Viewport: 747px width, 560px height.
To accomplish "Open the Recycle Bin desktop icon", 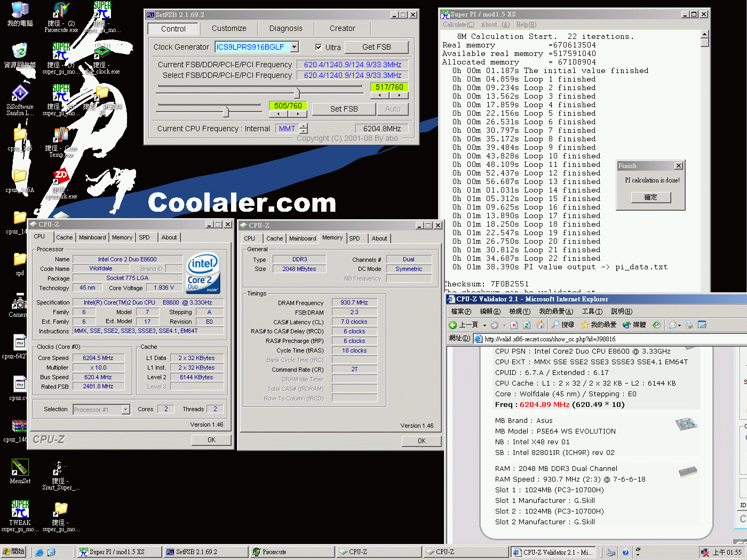I will (20, 55).
